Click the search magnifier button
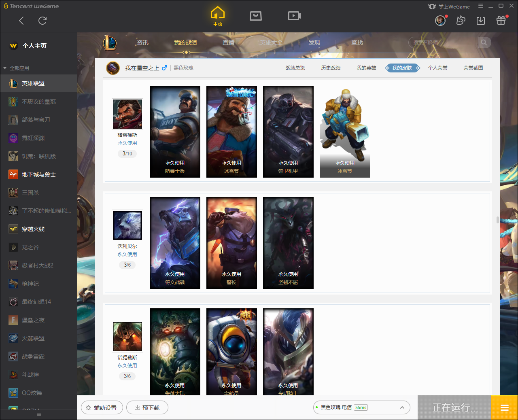518x420 pixels. 484,42
